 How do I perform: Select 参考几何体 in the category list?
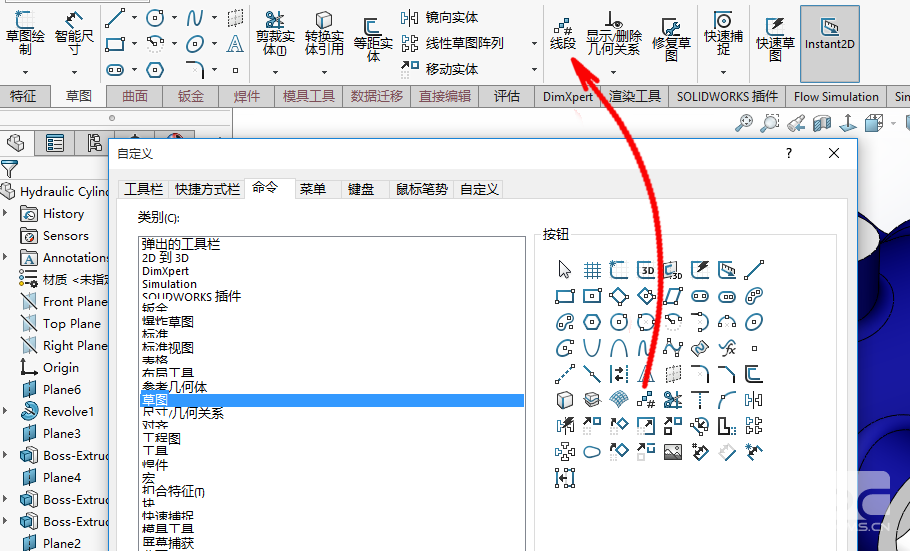pos(175,387)
